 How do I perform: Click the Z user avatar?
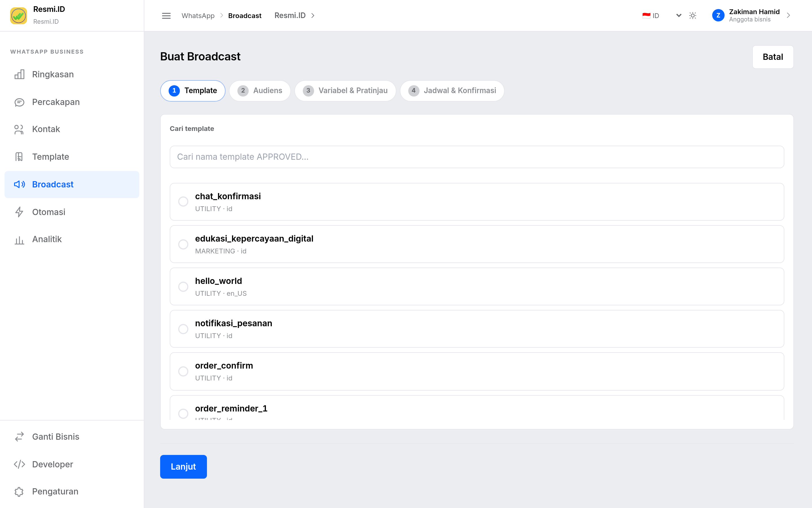(x=718, y=16)
